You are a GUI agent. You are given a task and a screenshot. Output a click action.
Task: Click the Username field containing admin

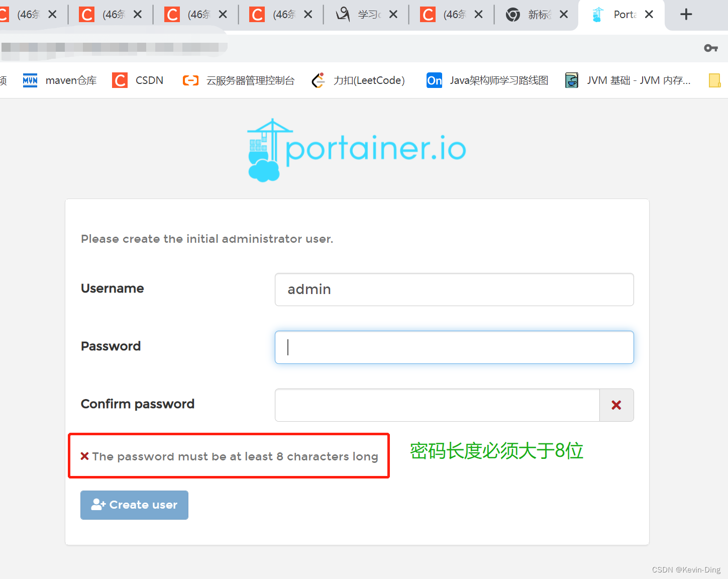point(454,289)
